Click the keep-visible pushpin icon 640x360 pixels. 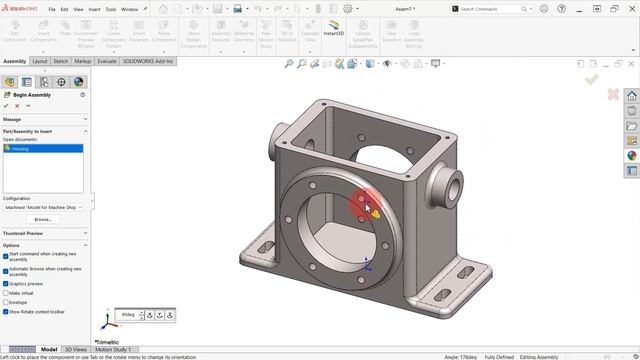(x=28, y=106)
